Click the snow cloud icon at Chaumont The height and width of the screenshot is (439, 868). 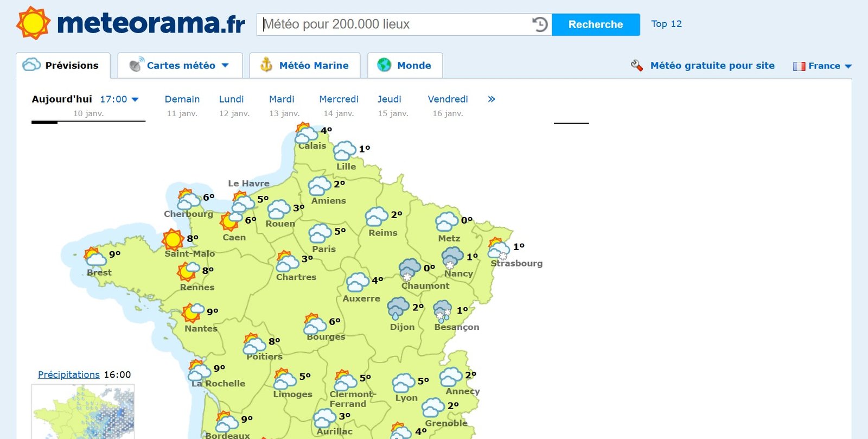tap(410, 269)
